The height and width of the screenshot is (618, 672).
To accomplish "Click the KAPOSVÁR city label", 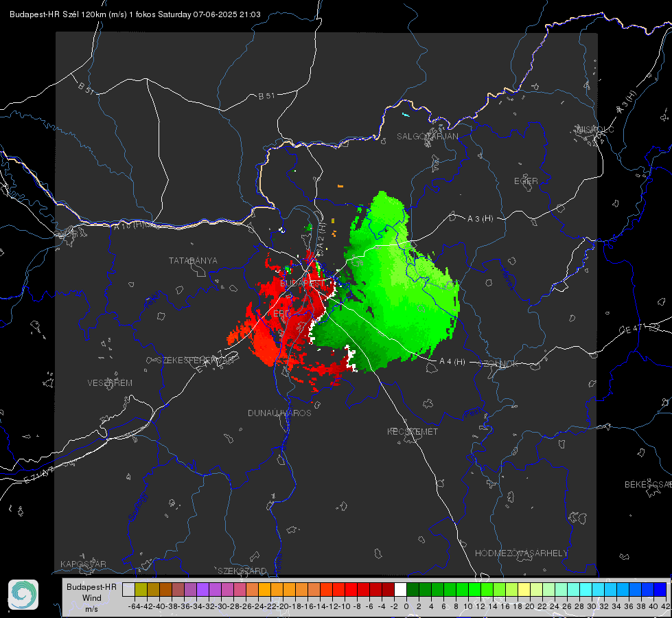I will 83,564.
